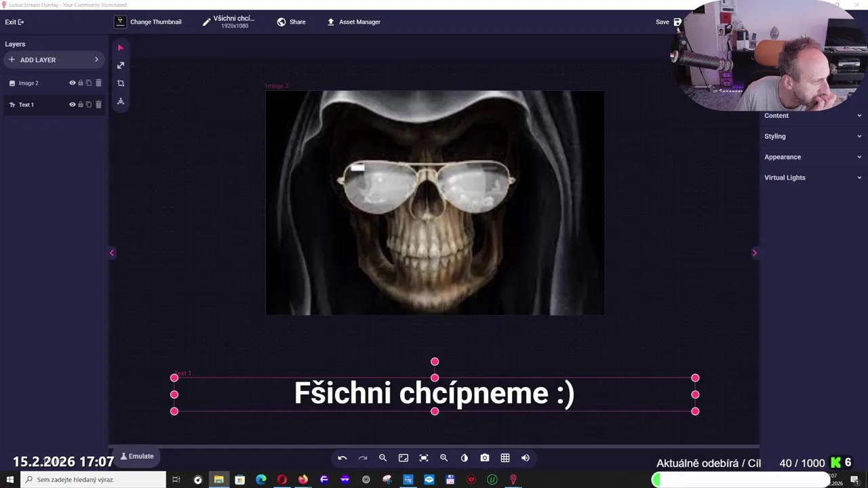The image size is (868, 488).
Task: Select the Image 2 layer row
Action: coord(54,83)
